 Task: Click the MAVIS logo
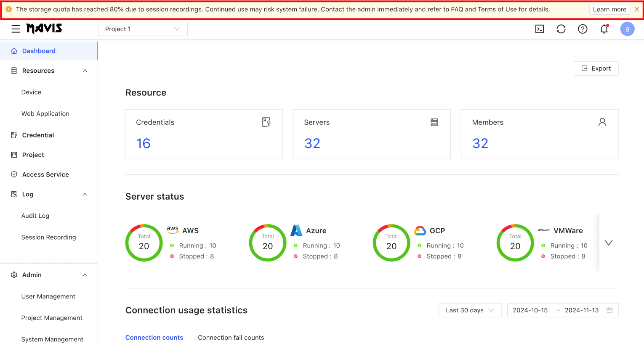coord(44,29)
